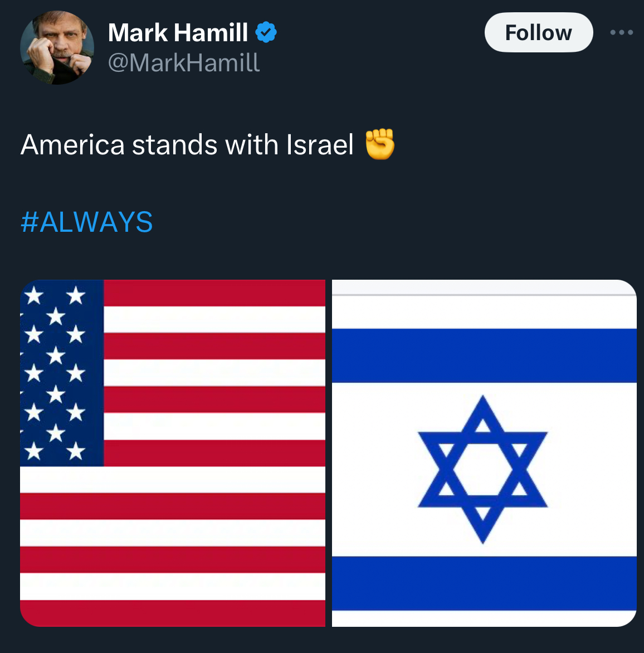Click the word "Israel" in the tweet
The image size is (644, 653).
click(x=320, y=145)
